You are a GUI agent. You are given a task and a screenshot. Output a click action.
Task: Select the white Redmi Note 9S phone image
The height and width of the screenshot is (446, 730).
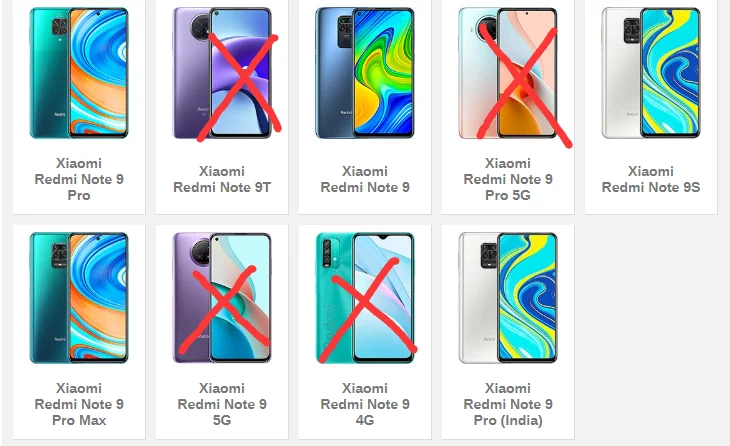[x=651, y=73]
